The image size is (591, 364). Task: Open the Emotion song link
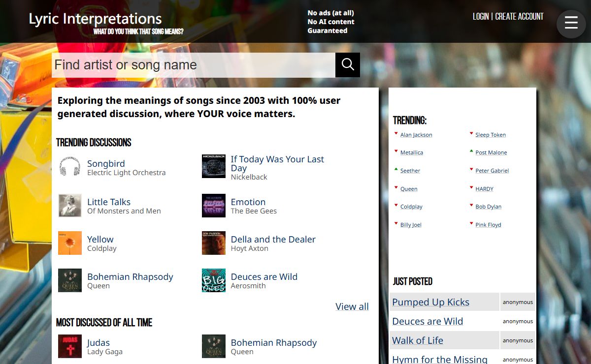pos(248,202)
